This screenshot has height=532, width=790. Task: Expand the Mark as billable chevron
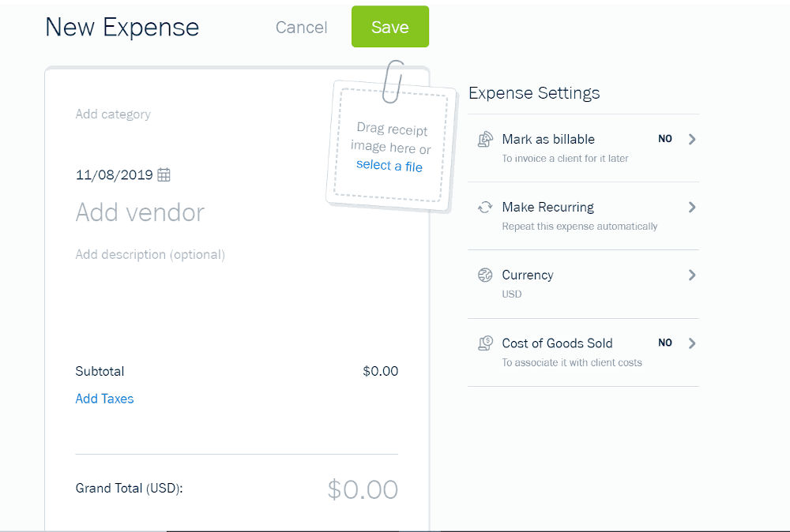(692, 140)
